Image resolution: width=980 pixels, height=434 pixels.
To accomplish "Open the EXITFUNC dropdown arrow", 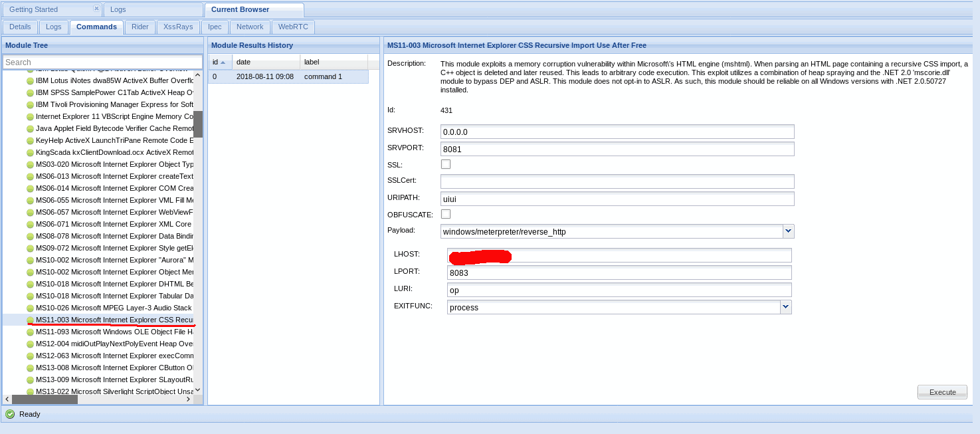I will 786,307.
